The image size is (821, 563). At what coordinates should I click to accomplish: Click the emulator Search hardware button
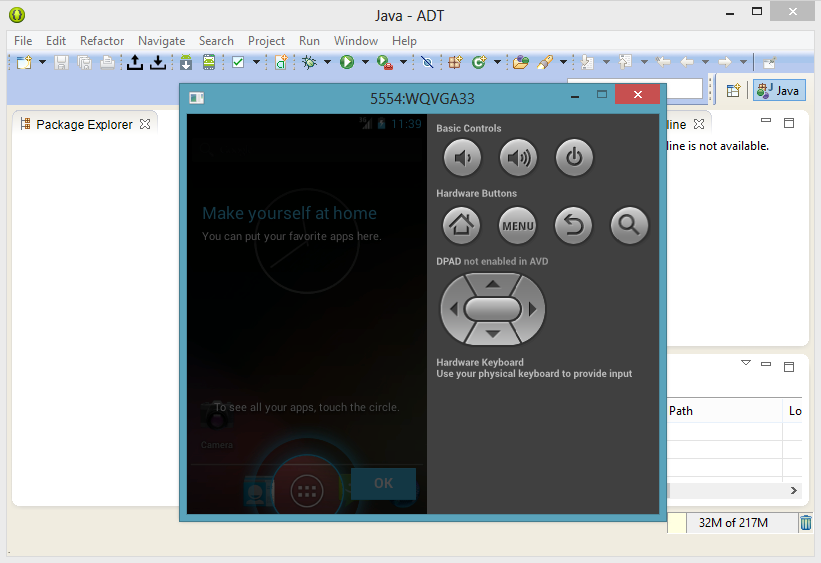tap(629, 226)
